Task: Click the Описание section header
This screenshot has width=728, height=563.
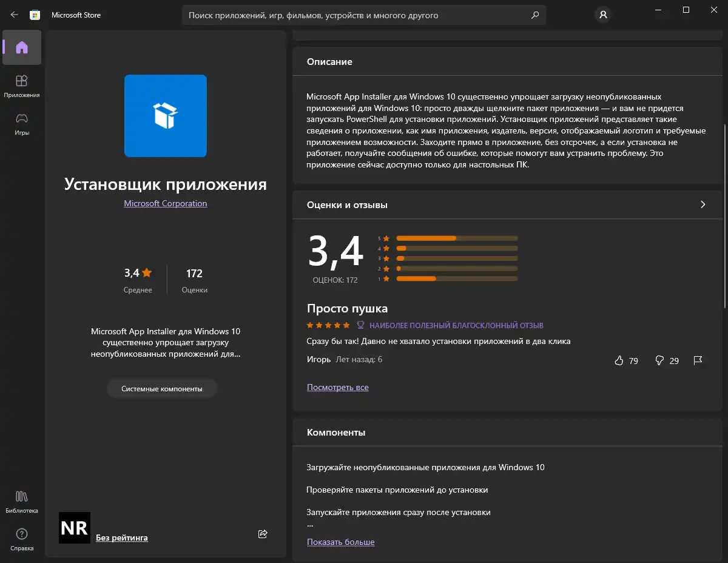Action: pos(329,62)
